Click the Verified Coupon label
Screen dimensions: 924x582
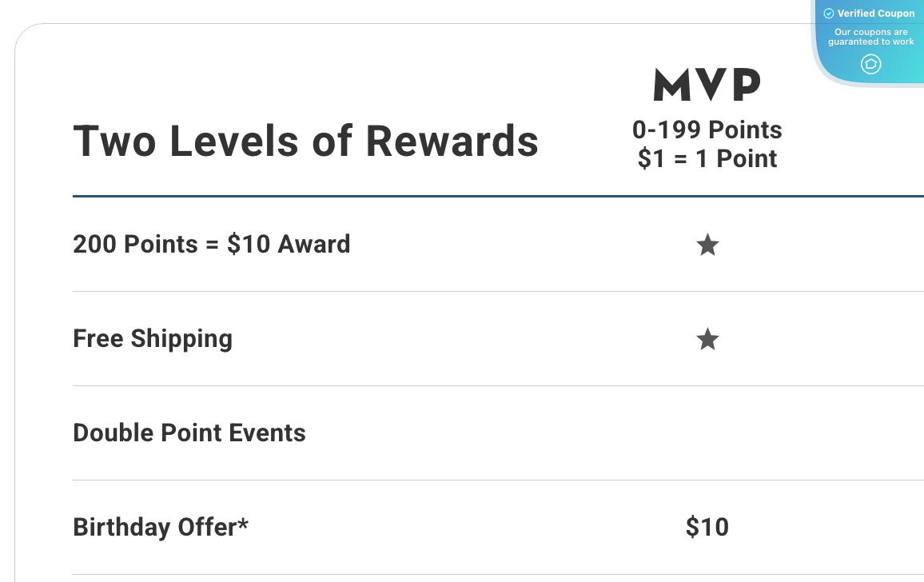coord(875,14)
